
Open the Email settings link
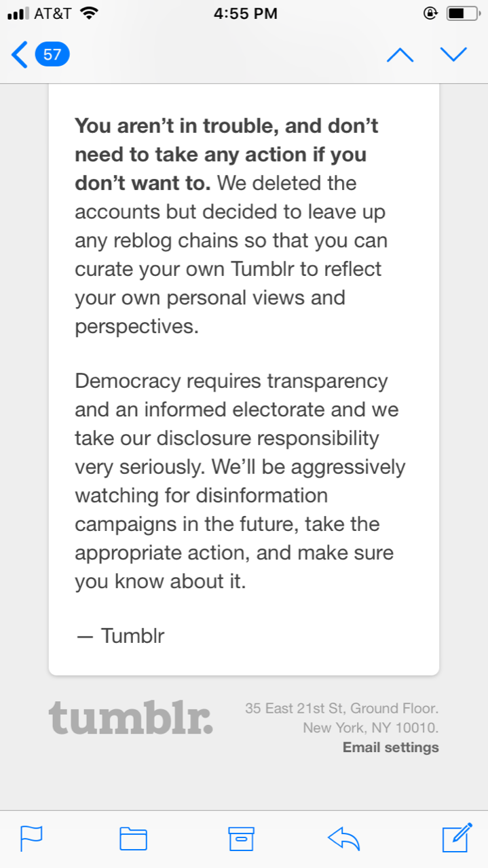390,747
